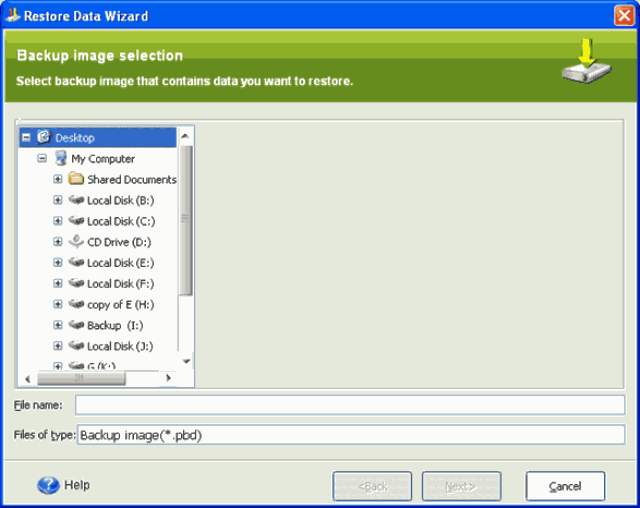640x508 pixels.
Task: Click the Help link text
Action: 77,486
